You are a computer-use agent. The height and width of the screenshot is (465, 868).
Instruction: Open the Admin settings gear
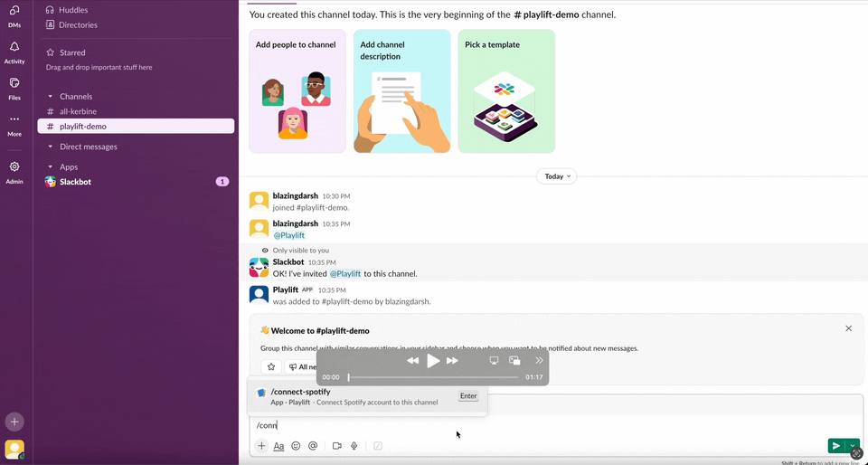point(14,172)
